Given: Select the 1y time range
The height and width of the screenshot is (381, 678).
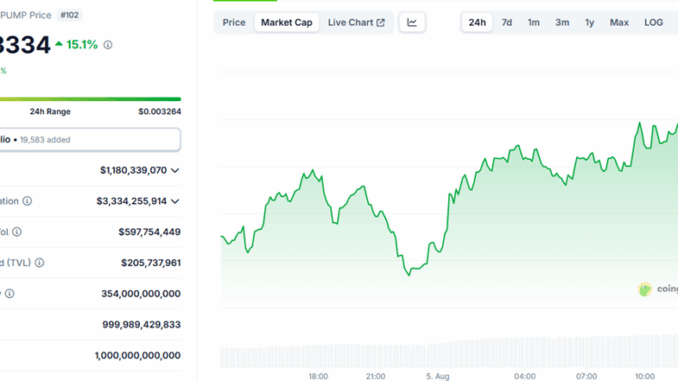Looking at the screenshot, I should coord(589,22).
